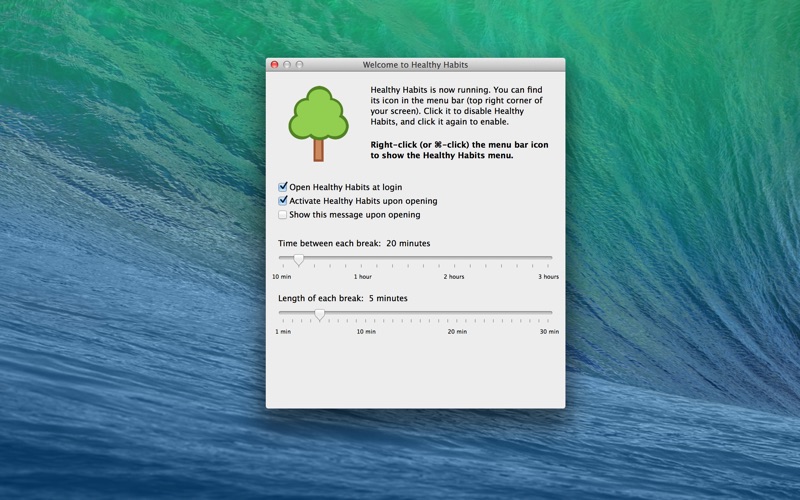Click the length of each break slider knob

319,315
